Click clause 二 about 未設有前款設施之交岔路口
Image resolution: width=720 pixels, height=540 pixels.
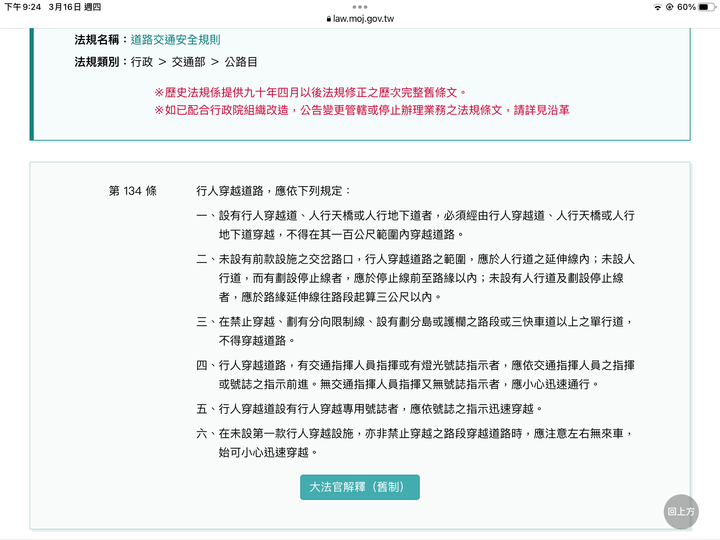pyautogui.click(x=416, y=278)
